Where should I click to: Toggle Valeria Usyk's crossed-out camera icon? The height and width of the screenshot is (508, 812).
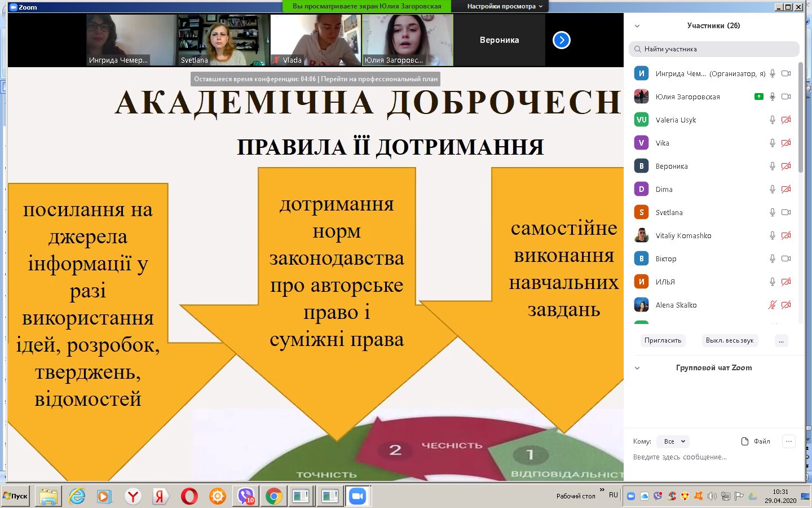(786, 120)
